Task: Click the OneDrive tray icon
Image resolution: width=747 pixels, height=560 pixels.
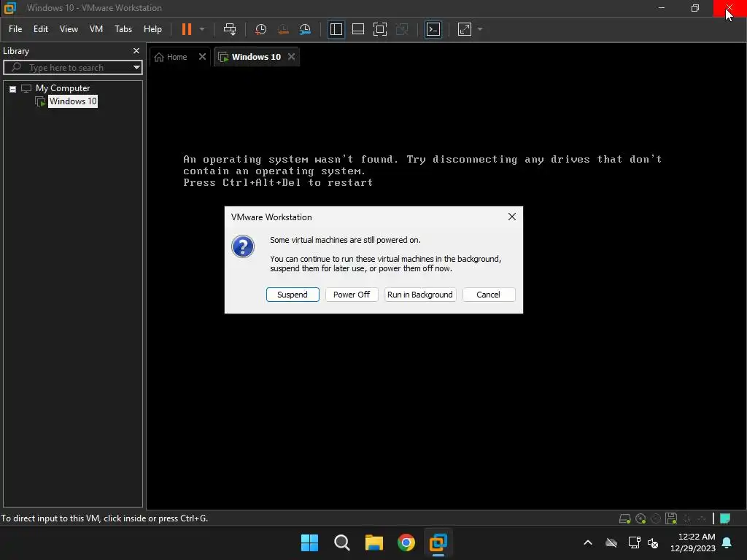Action: [611, 542]
